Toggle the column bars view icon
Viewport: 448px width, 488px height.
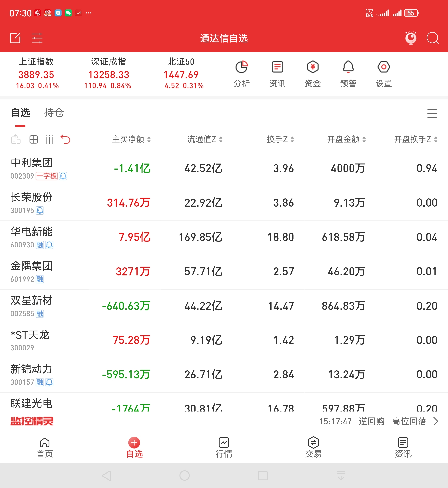[49, 140]
